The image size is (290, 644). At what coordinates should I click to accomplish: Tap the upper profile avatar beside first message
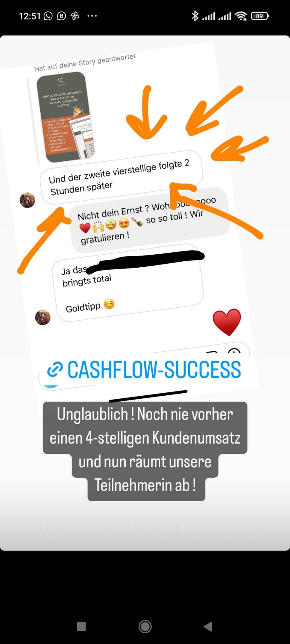tap(27, 200)
